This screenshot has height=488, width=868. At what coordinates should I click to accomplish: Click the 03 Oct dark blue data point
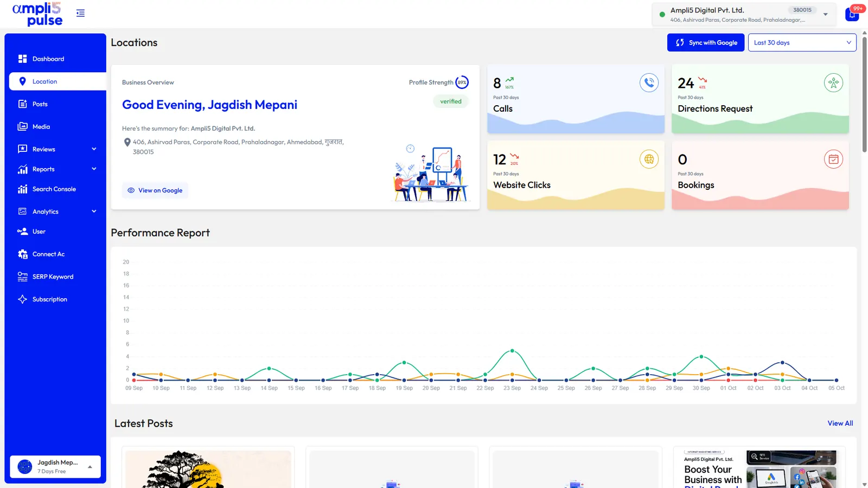782,362
